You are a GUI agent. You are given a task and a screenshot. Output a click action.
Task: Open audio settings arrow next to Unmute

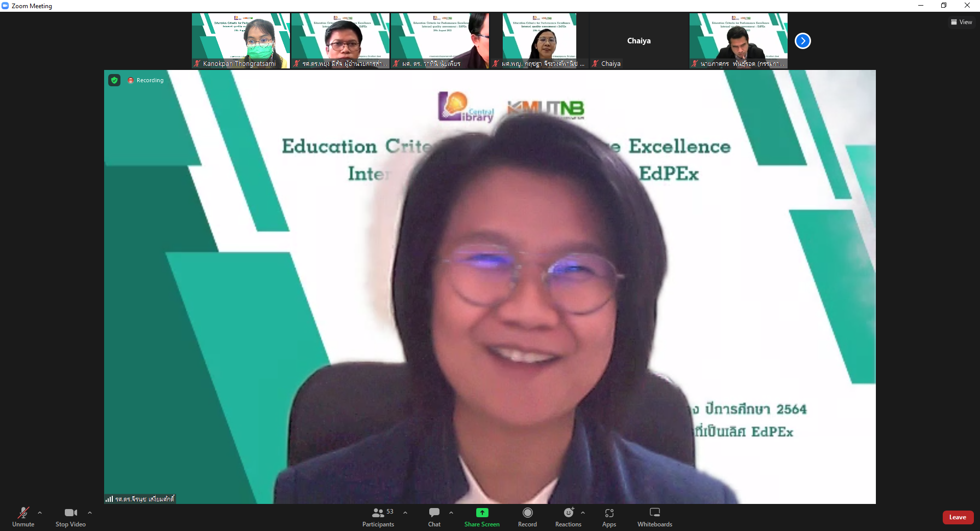click(40, 513)
